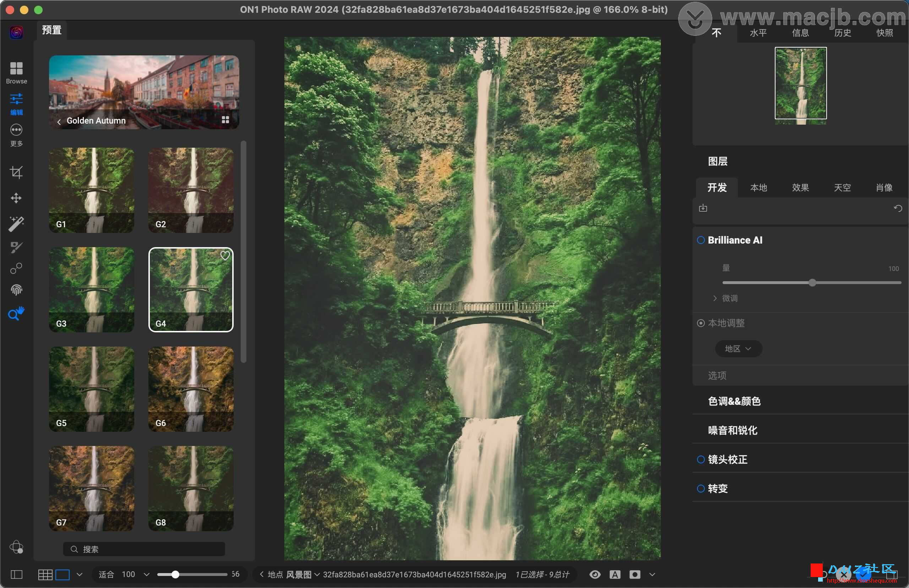Open the mask view options dropdown arrow
This screenshot has width=909, height=588.
[x=652, y=574]
